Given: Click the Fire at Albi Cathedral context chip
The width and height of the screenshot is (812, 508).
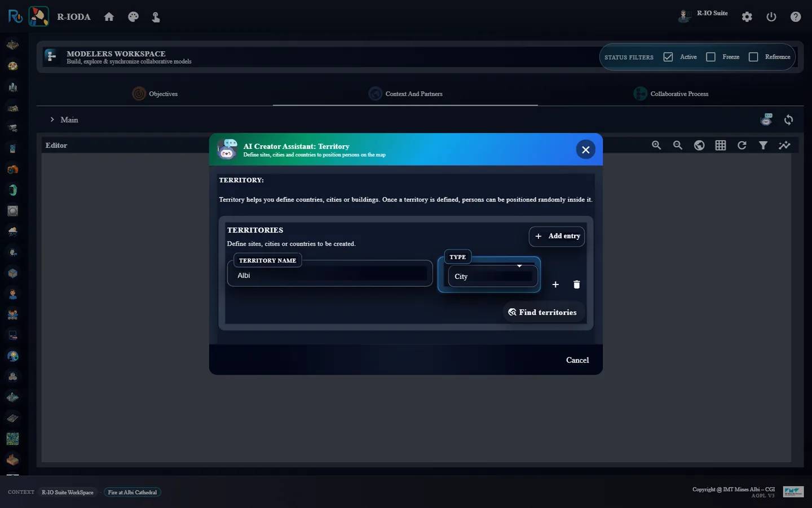Looking at the screenshot, I should pyautogui.click(x=133, y=492).
